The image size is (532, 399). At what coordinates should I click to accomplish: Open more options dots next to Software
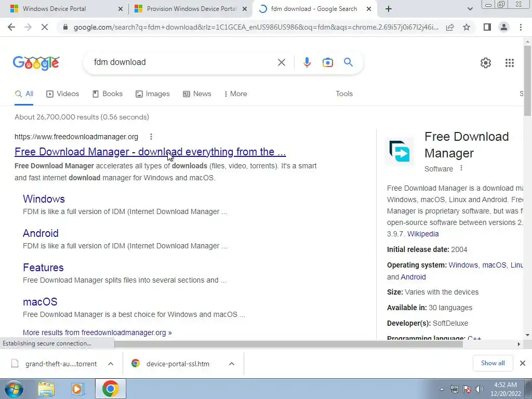pos(461,168)
